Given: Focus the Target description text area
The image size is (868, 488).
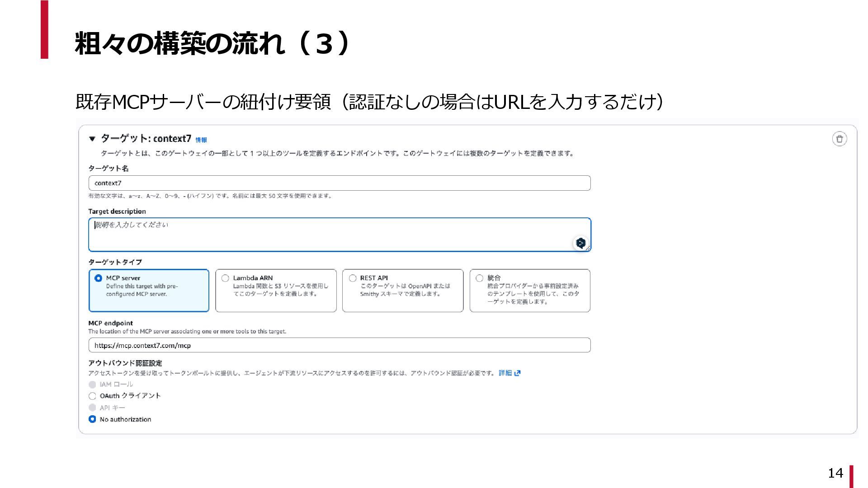Looking at the screenshot, I should [330, 235].
